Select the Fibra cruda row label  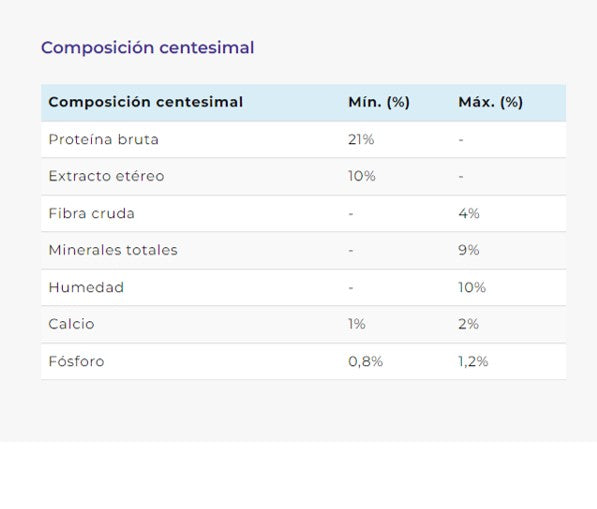coord(91,213)
